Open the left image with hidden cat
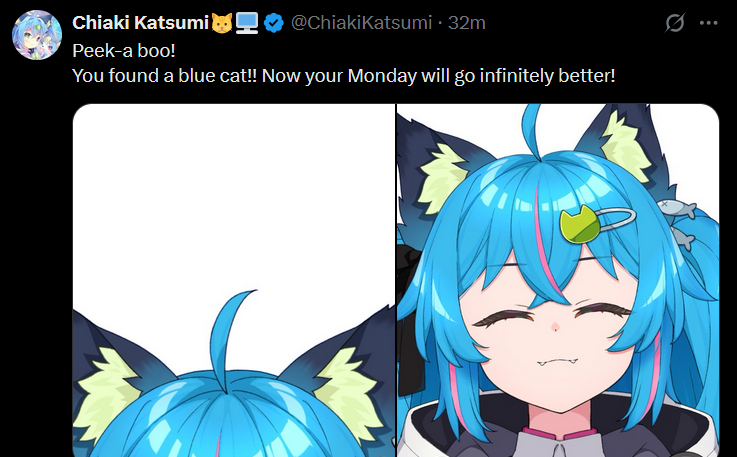The height and width of the screenshot is (457, 737). 234,280
